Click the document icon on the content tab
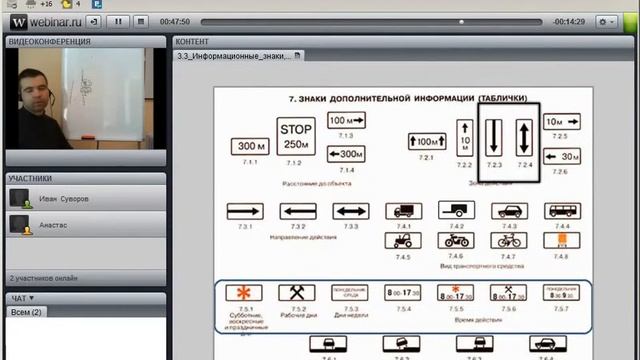Viewport: 640px width, 360px height. [297, 55]
